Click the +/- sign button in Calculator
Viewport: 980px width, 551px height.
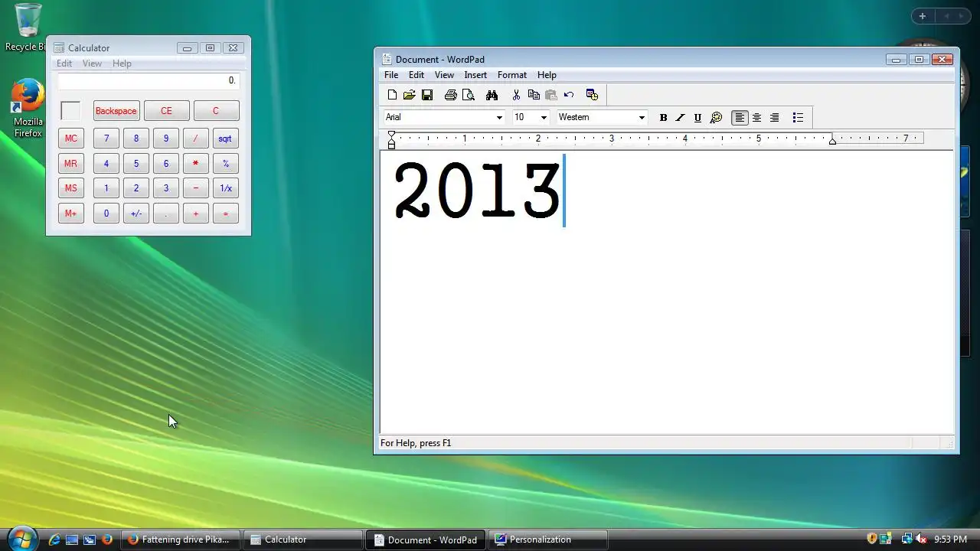point(136,214)
